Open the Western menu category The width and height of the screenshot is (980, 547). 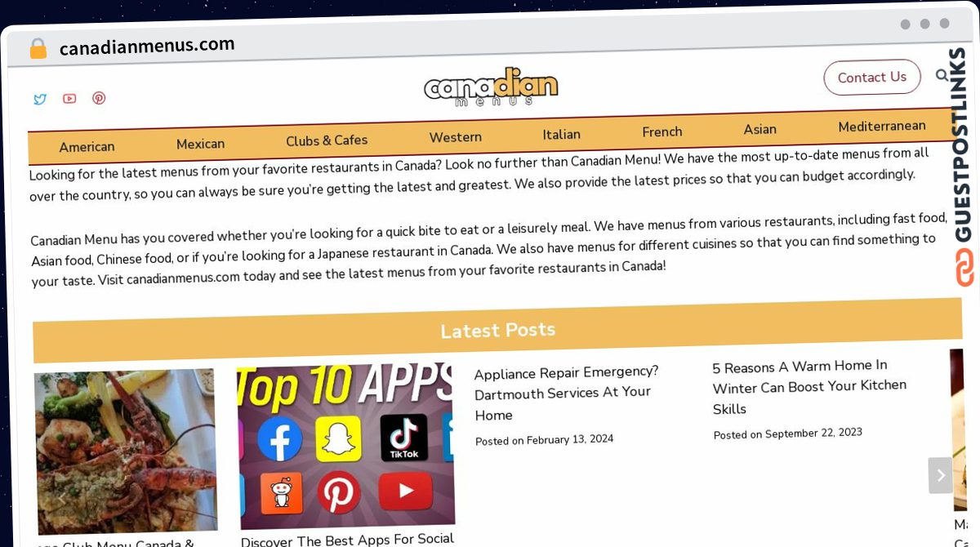pos(456,137)
